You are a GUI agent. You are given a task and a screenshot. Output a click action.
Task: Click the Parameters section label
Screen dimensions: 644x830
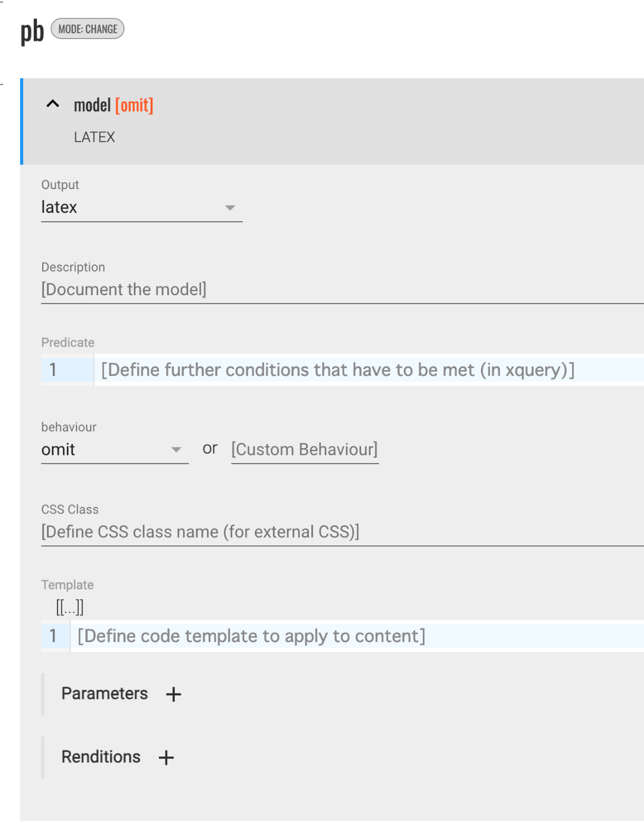pyautogui.click(x=104, y=694)
